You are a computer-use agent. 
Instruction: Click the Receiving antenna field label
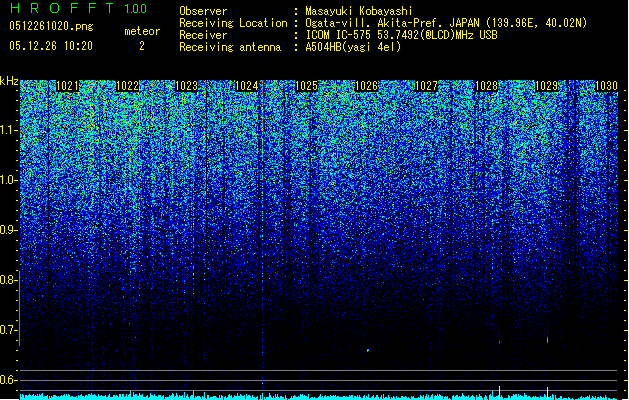tap(230, 47)
